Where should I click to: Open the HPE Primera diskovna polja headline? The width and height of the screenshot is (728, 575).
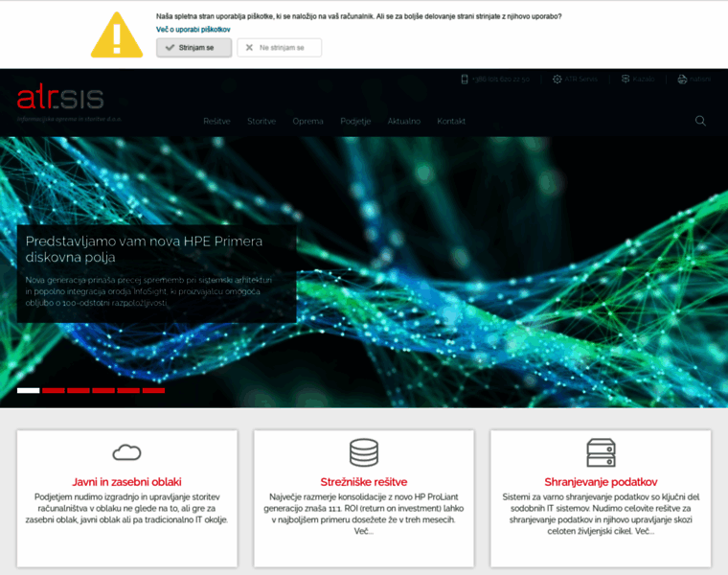(144, 249)
